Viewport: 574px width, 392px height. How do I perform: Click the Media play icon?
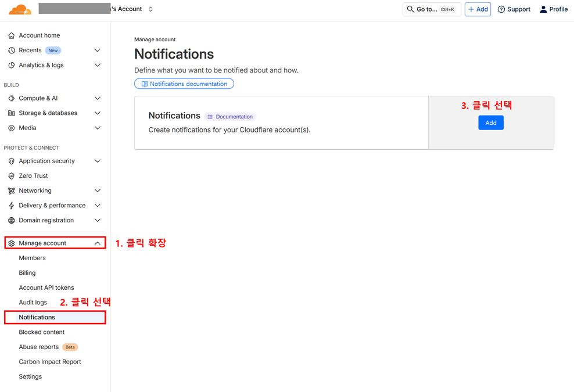point(12,128)
